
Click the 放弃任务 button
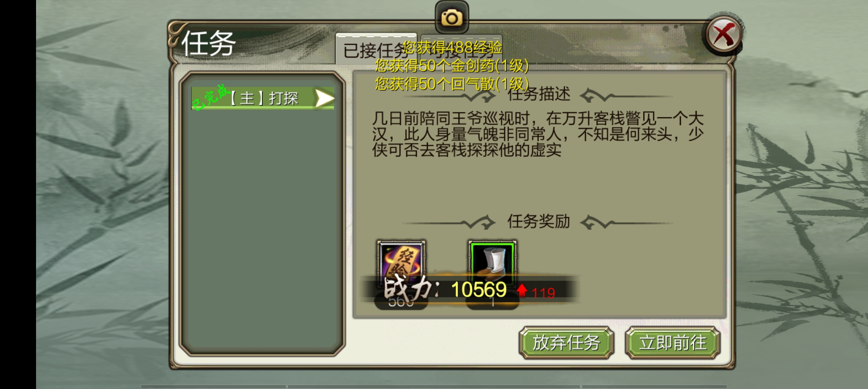pos(566,343)
